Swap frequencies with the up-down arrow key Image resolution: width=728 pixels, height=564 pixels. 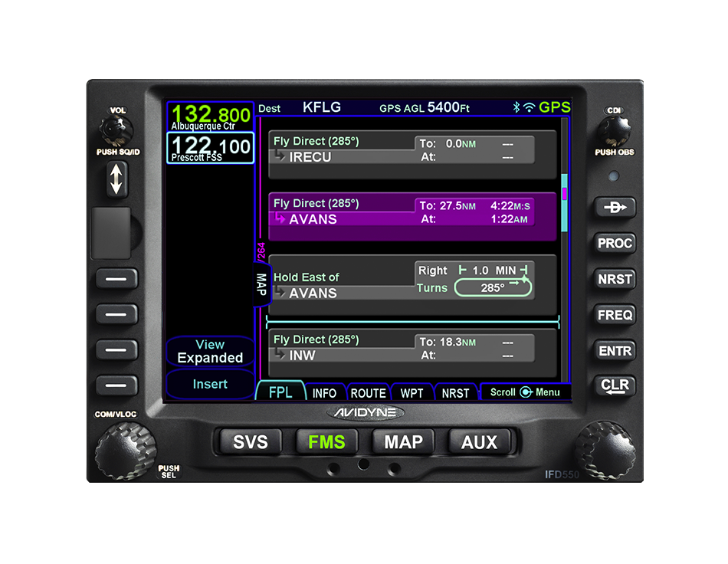tap(116, 179)
